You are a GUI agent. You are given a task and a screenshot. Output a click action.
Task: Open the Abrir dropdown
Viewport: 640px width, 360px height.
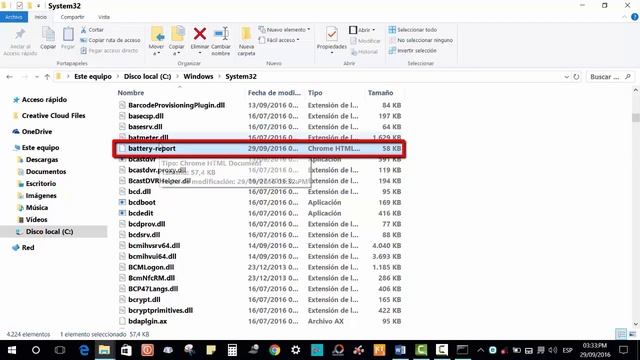click(x=362, y=30)
